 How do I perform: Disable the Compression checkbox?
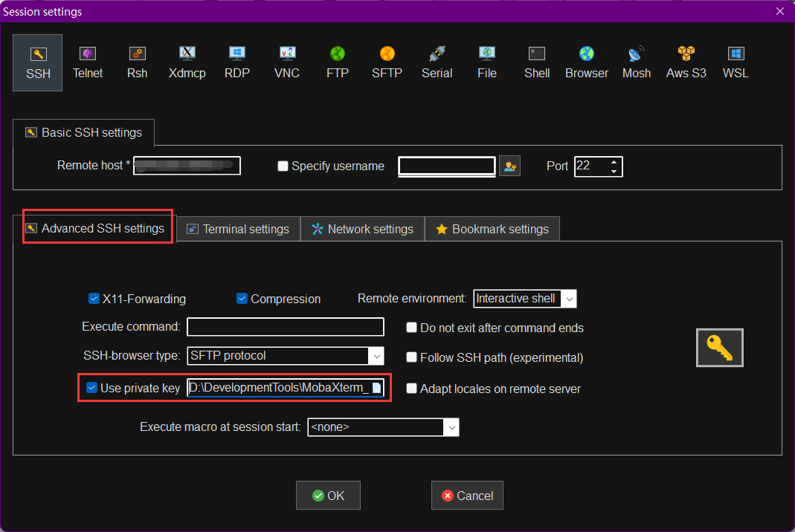tap(242, 299)
